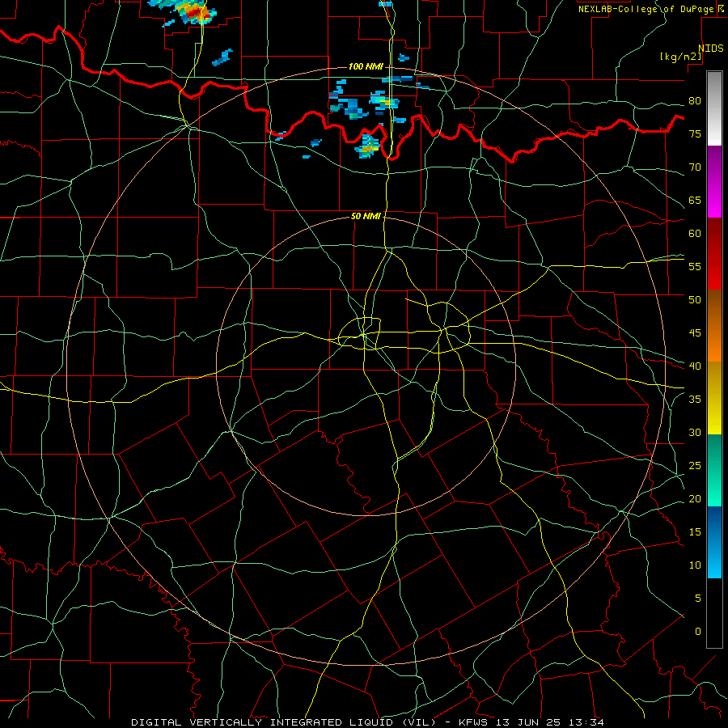
Task: Select the 70 value on the scale
Action: click(695, 167)
